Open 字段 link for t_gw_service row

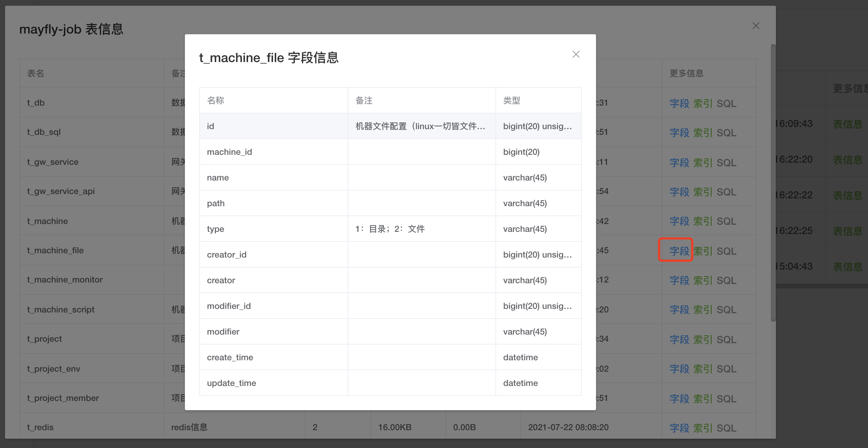click(679, 163)
